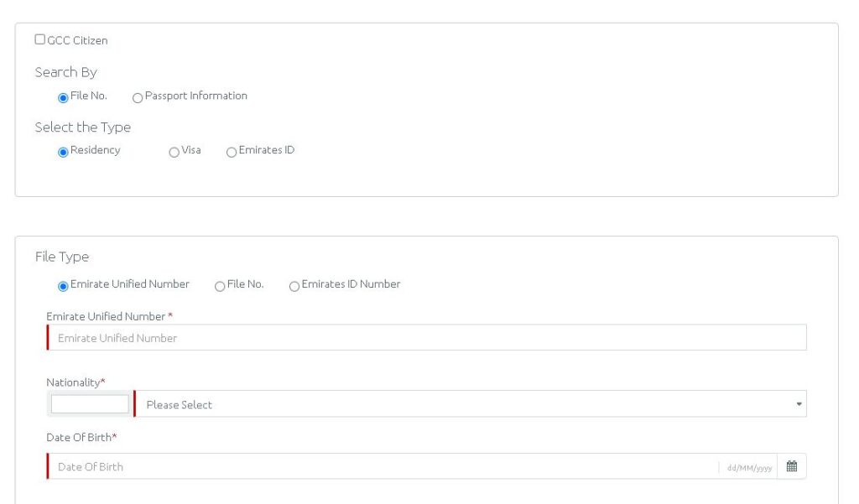859x504 pixels.
Task: Open the Date Of Birth calendar picker
Action: [791, 467]
